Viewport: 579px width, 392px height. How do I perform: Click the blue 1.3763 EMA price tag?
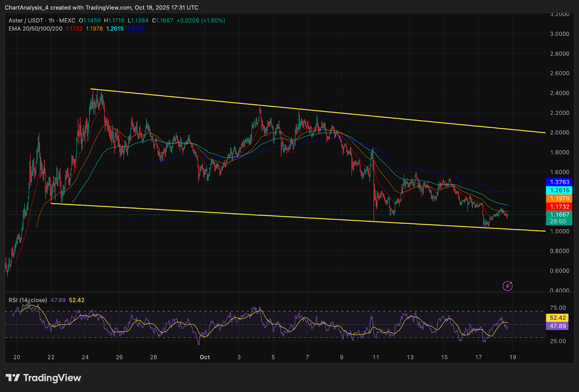coord(559,182)
